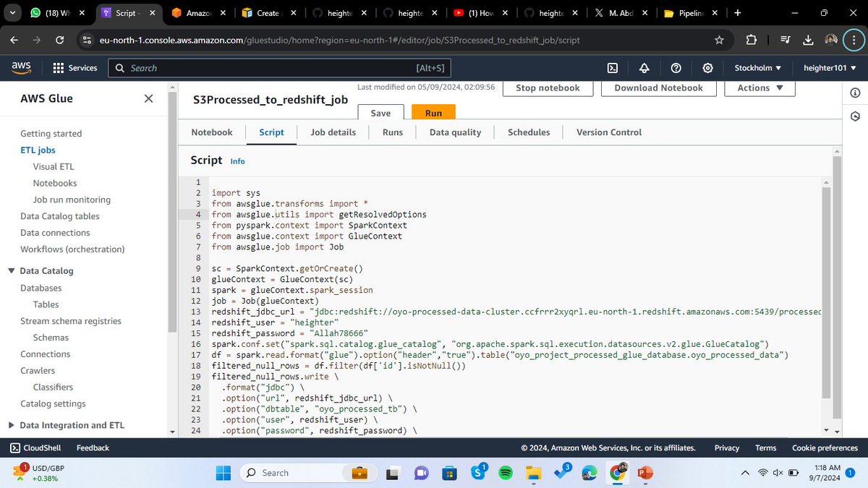
Task: Open Data Catalog tables
Action: [x=60, y=216]
